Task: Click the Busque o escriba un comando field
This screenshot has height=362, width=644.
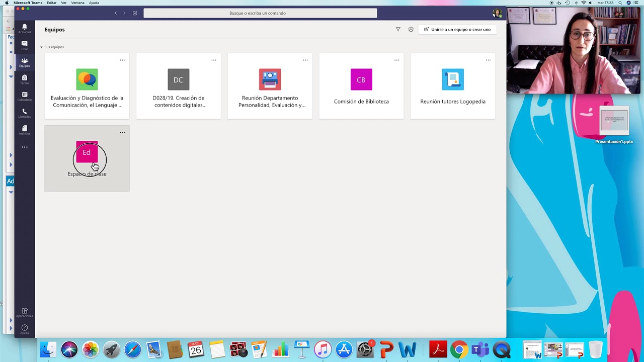Action: (260, 13)
